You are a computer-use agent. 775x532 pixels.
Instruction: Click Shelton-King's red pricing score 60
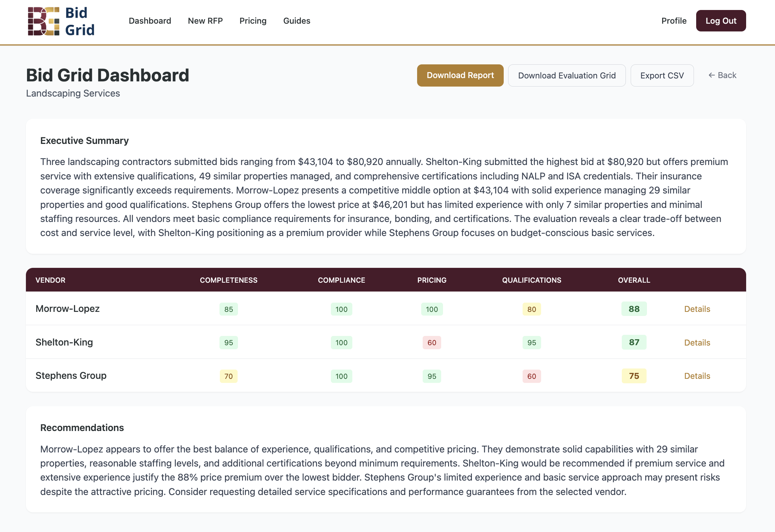(x=432, y=343)
